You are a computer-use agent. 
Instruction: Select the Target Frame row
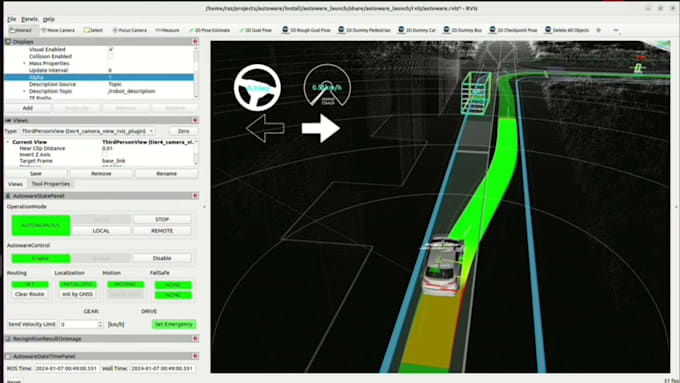99,161
